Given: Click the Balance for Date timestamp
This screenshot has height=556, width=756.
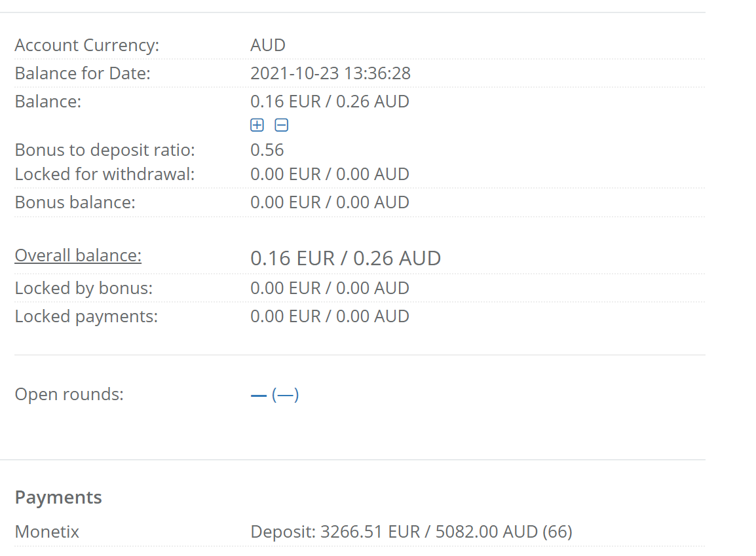Looking at the screenshot, I should 330,73.
